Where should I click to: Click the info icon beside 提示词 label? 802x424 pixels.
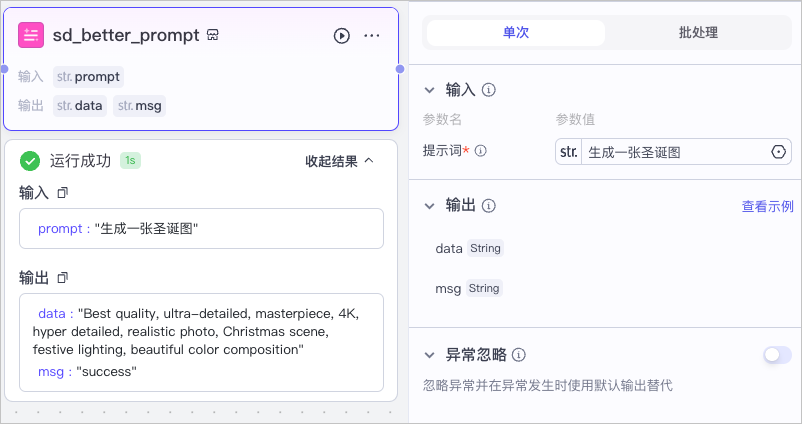point(481,151)
